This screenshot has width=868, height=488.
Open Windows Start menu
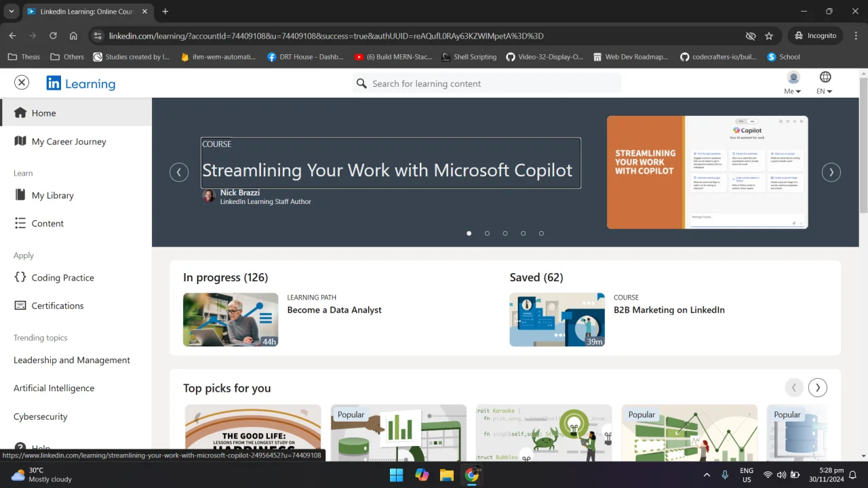point(396,474)
